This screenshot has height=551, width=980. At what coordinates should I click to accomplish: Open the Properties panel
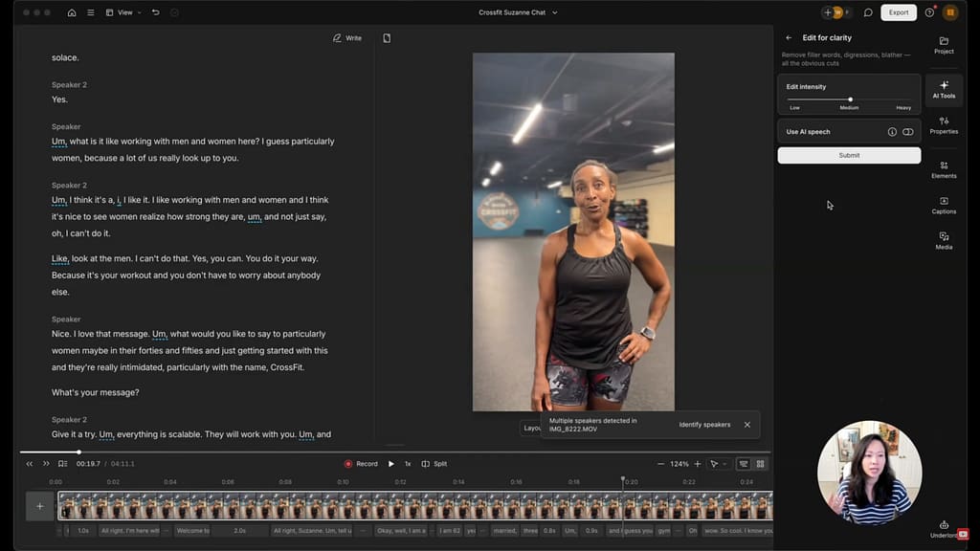(944, 124)
